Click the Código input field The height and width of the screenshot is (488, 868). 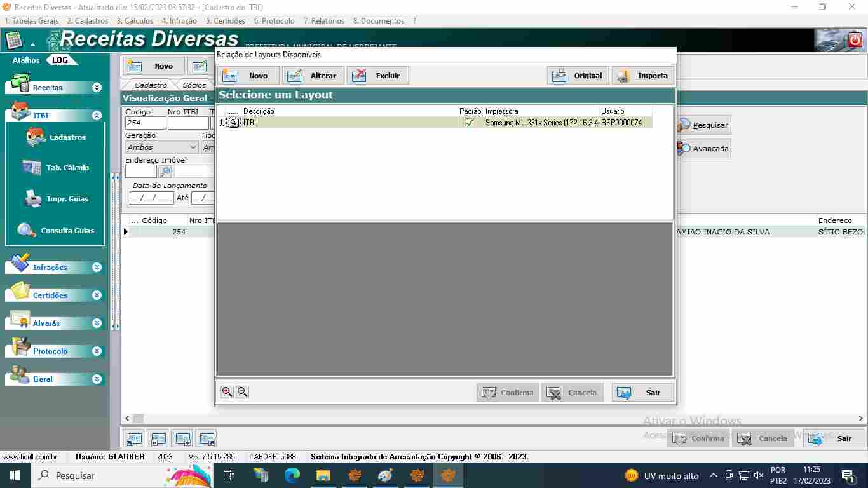[x=144, y=123]
